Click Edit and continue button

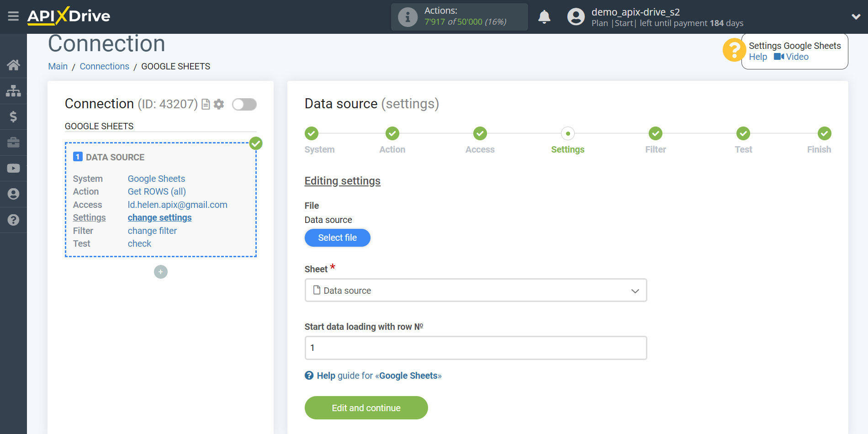click(366, 408)
